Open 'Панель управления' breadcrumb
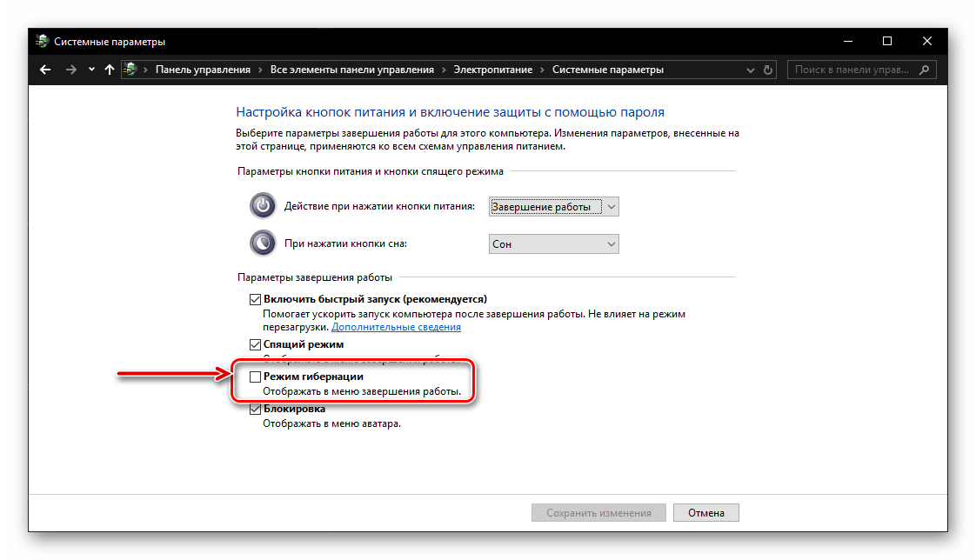This screenshot has height=560, width=976. [203, 70]
